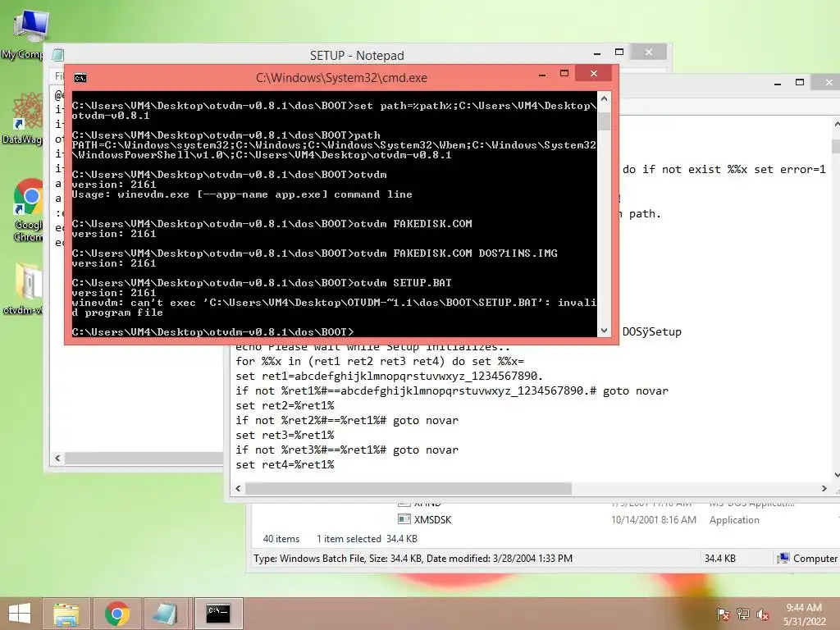This screenshot has width=840, height=630.
Task: Maximize the second Notepad window on right
Action: [x=800, y=83]
